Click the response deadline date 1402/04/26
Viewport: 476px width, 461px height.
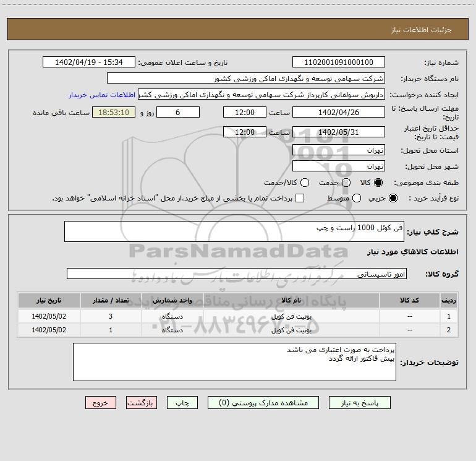click(x=339, y=112)
